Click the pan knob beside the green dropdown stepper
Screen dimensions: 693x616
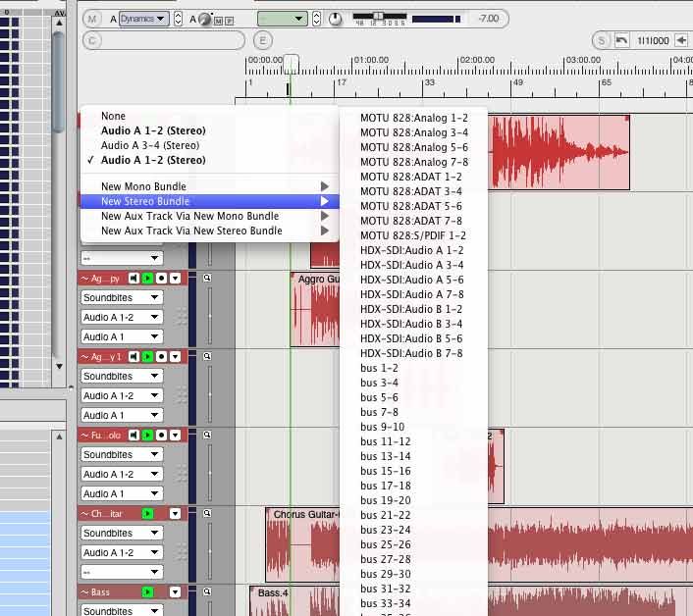pyautogui.click(x=335, y=19)
